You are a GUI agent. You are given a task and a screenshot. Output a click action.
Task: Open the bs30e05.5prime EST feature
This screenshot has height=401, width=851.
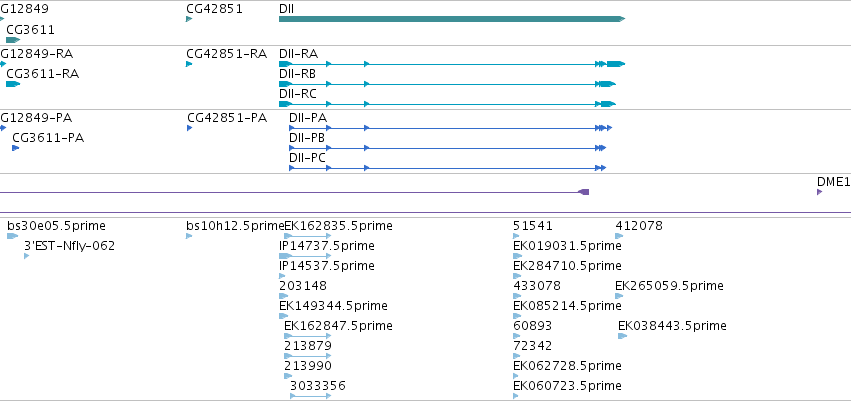point(12,236)
